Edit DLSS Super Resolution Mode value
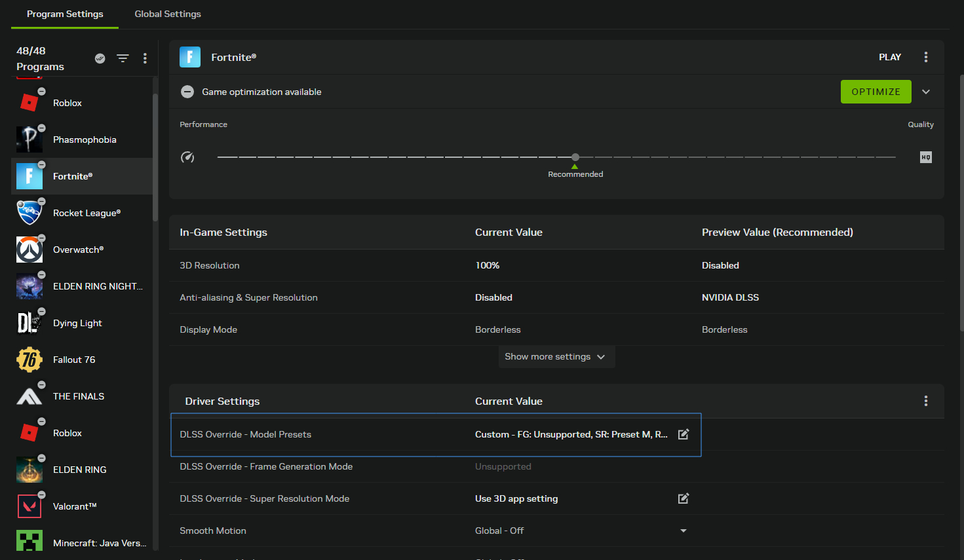964x560 pixels. (684, 498)
